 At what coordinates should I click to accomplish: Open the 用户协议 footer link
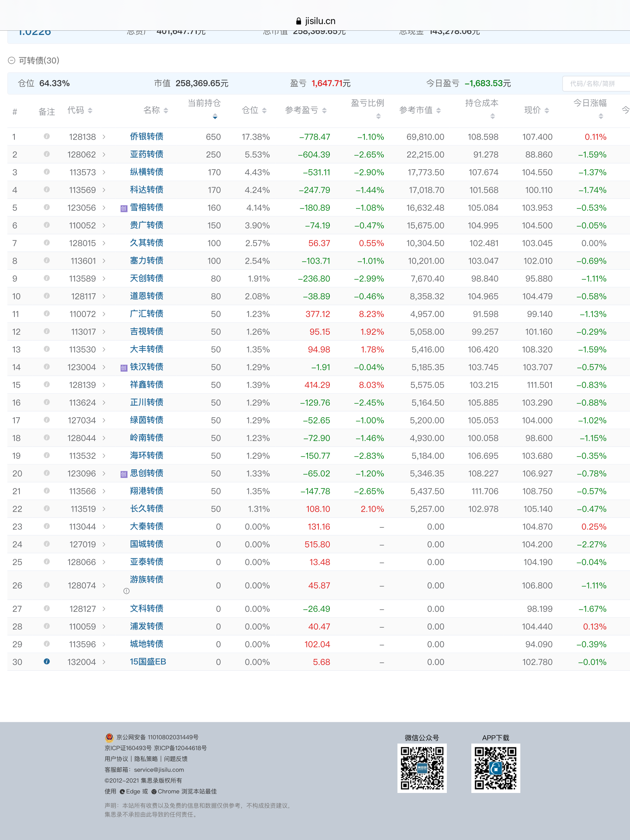click(x=116, y=759)
